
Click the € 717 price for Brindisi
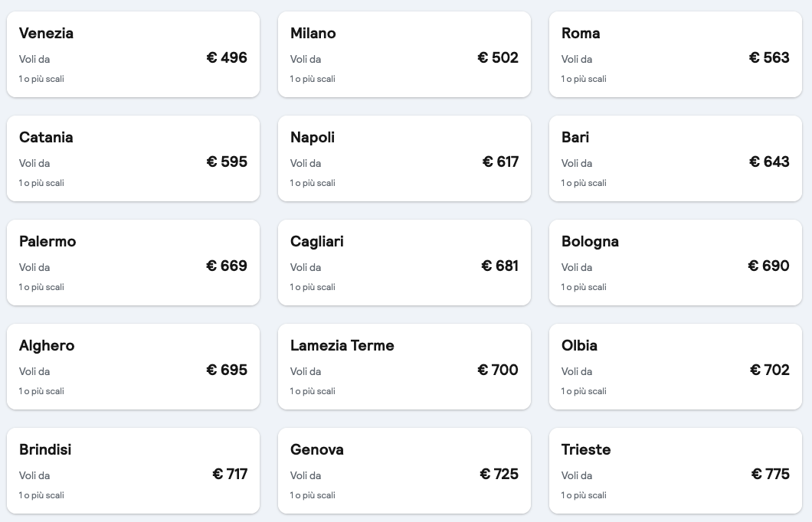(230, 474)
